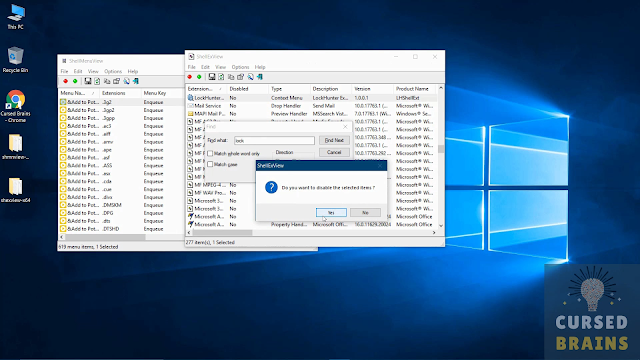Screen dimensions: 640x360
Task: Open Edit menu in ShellExView
Action: [x=205, y=67]
